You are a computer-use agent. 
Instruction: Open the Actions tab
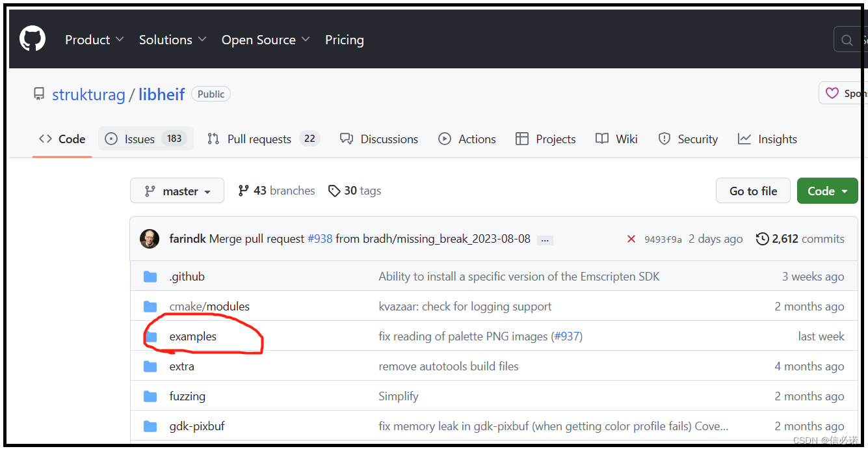pyautogui.click(x=467, y=139)
